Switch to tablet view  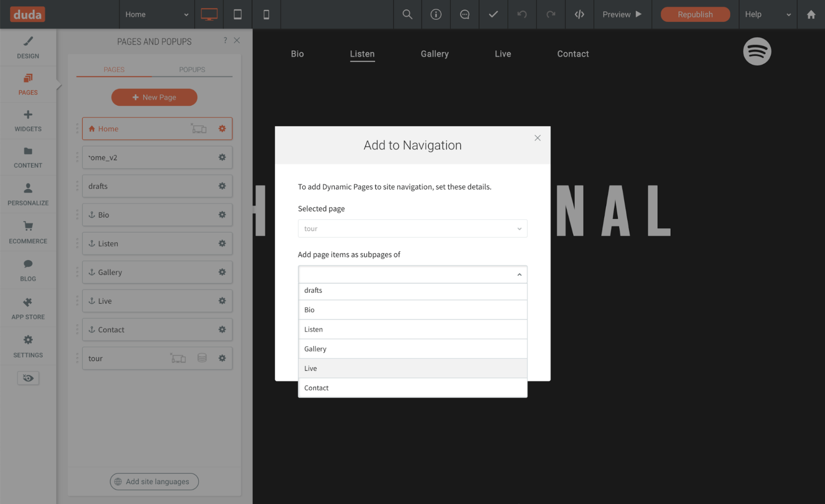[x=238, y=14]
